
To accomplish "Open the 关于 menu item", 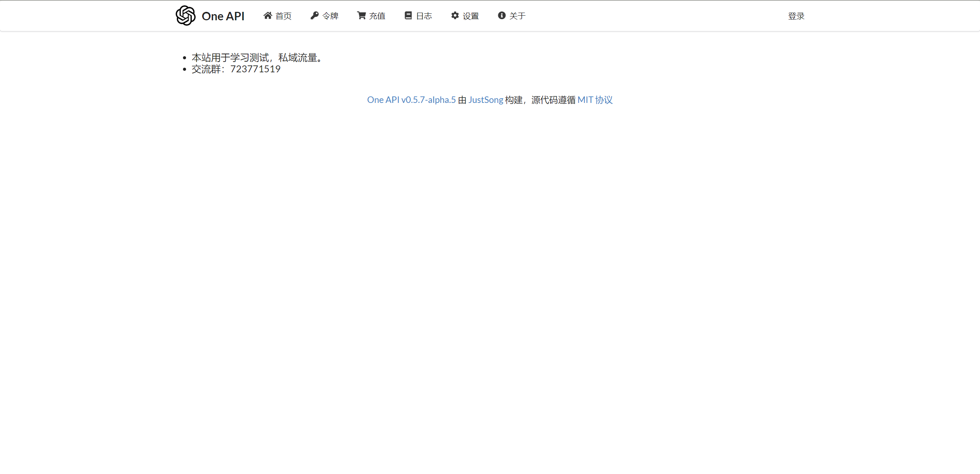I will click(x=517, y=16).
